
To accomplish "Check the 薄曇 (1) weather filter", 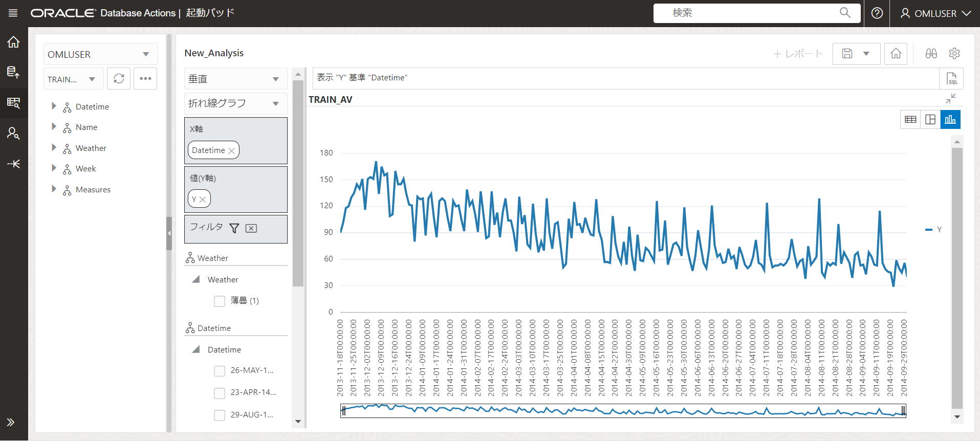I will [220, 301].
